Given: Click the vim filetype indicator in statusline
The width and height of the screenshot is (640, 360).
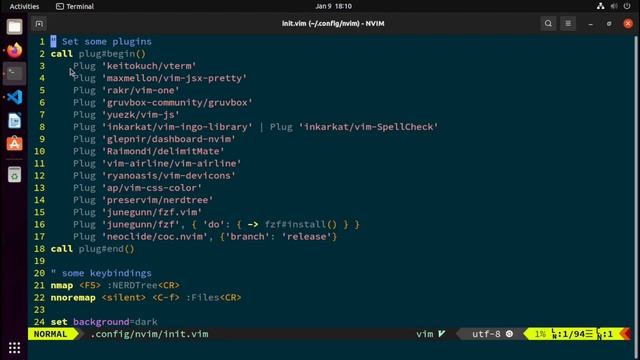Looking at the screenshot, I should click(x=430, y=334).
